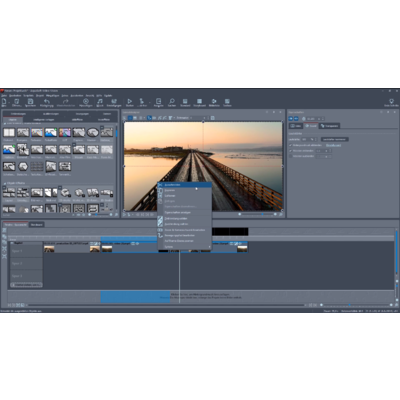Adjust the volume percentage stepper arrows
Screen dimensions: 400x400
click(x=315, y=139)
